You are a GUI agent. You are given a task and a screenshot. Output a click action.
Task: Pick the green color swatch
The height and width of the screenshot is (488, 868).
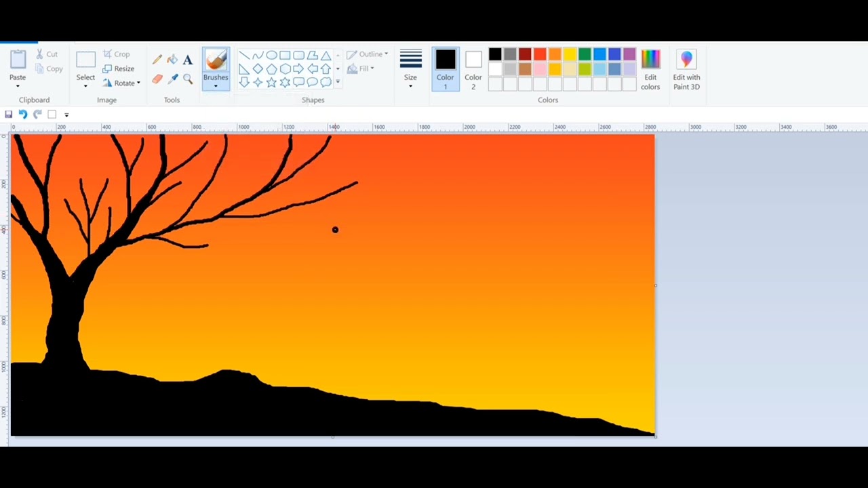pyautogui.click(x=585, y=54)
